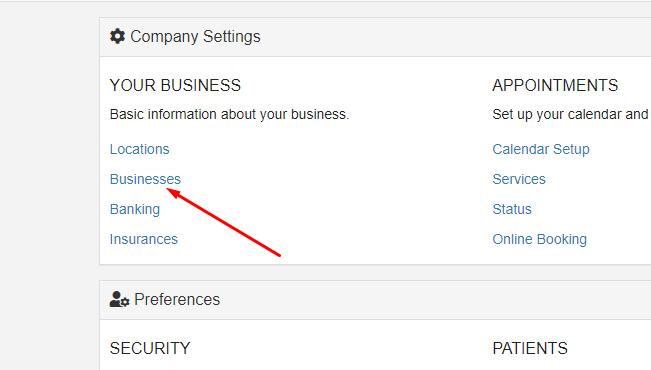The width and height of the screenshot is (651, 370).
Task: Click the 'Basic information about your business' text
Action: [230, 114]
